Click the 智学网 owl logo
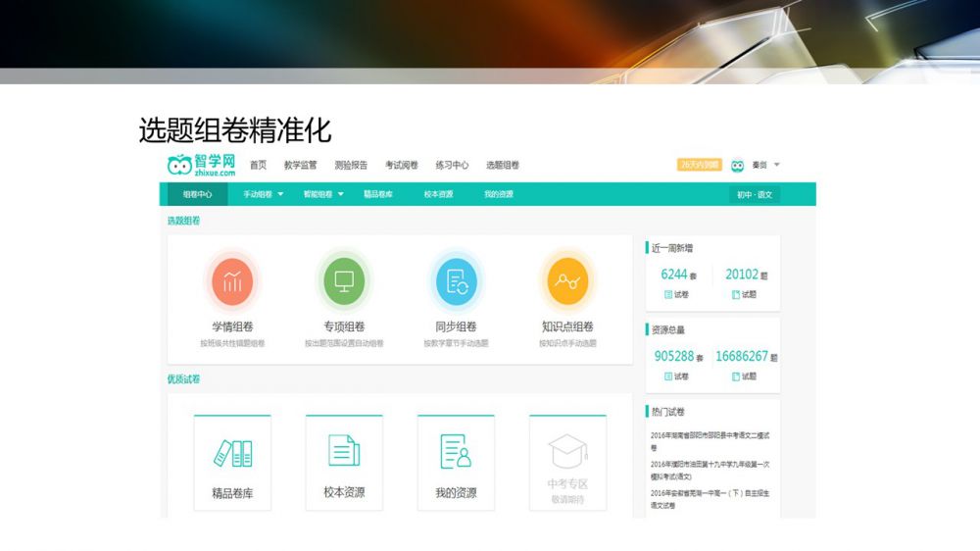The image size is (980, 551). pyautogui.click(x=202, y=165)
